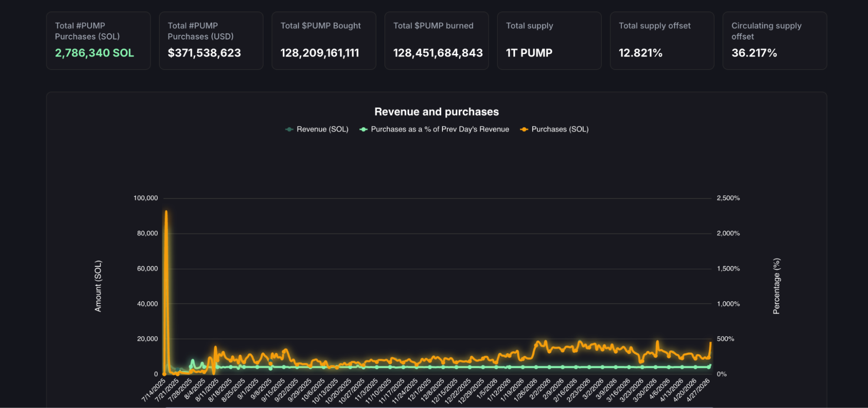Click the 7/14/2025 date axis label

pos(154,390)
